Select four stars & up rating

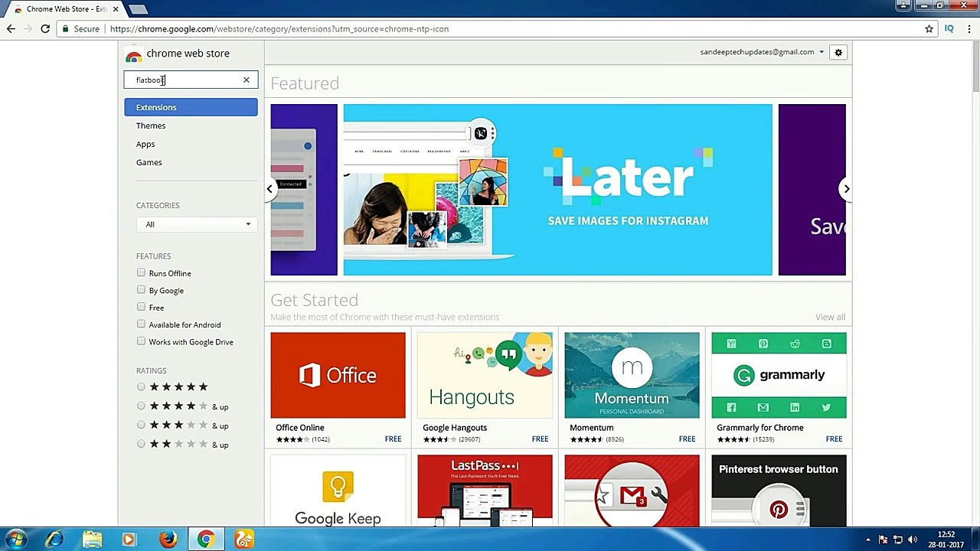pos(141,406)
